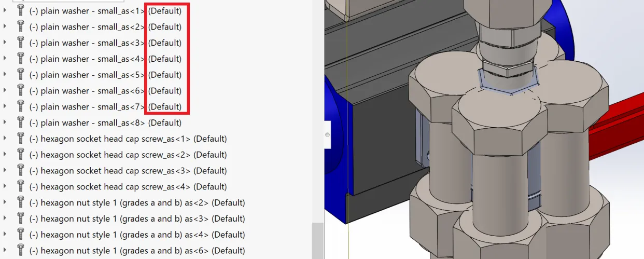This screenshot has width=644, height=259.
Task: Expand plain washer - small_as<7> tree node
Action: point(5,107)
